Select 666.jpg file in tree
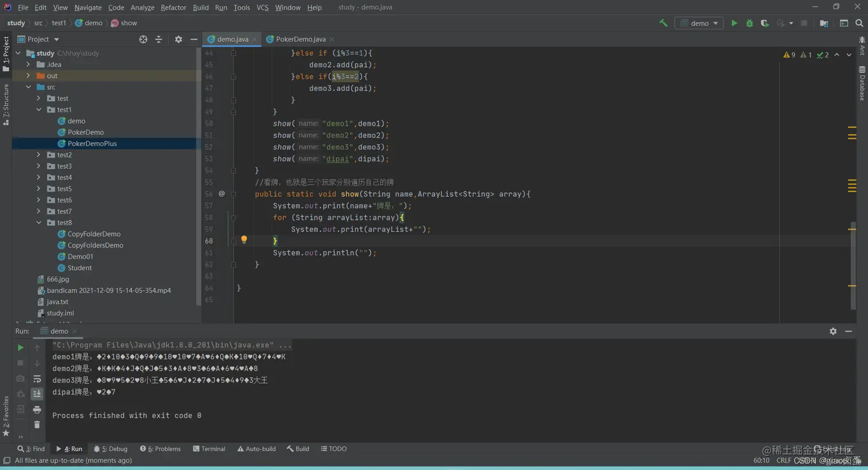 [58, 279]
